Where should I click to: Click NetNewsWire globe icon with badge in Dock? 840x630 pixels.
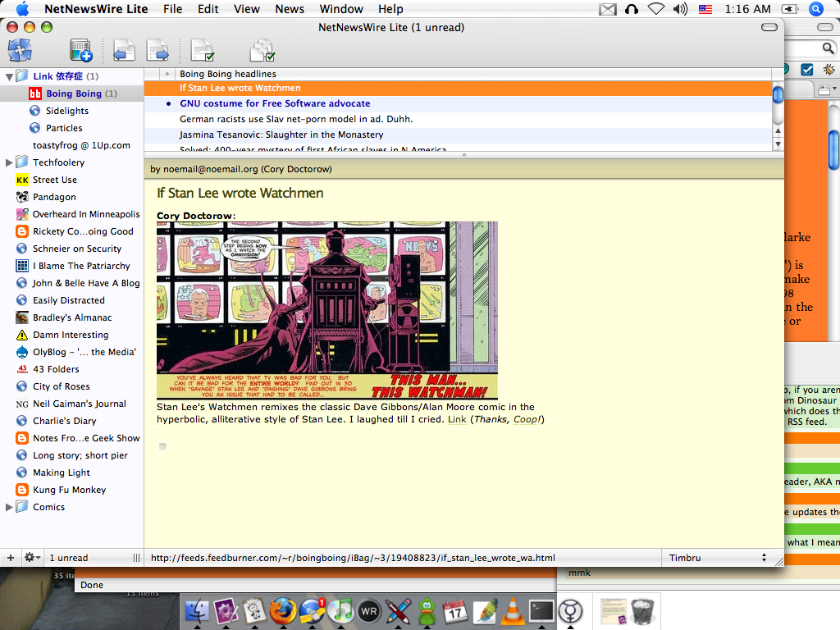[x=312, y=610]
